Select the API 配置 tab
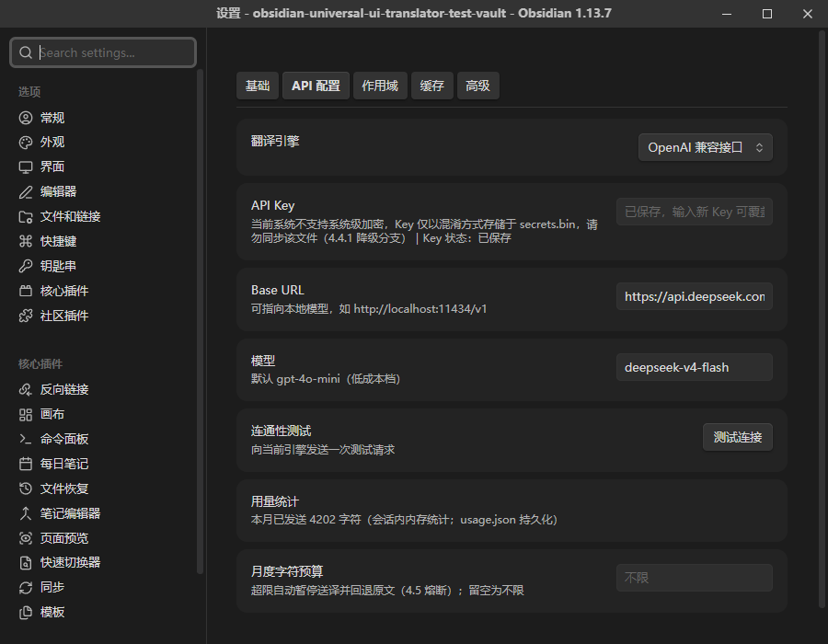Screen dimensions: 828x644 [316, 86]
